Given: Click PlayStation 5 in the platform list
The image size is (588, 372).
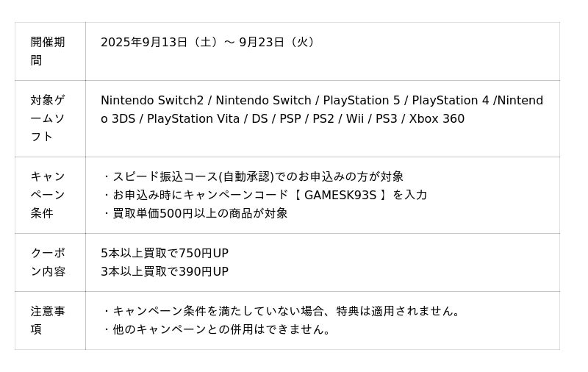Looking at the screenshot, I should [x=362, y=101].
